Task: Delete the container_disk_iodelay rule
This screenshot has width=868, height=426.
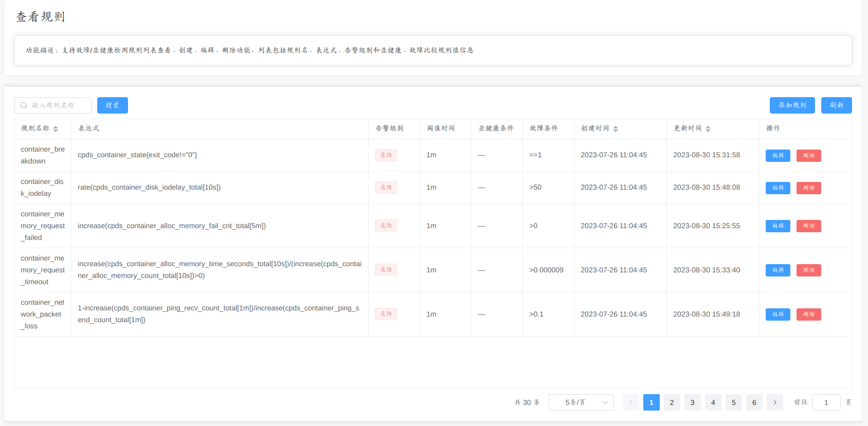Action: pyautogui.click(x=808, y=188)
